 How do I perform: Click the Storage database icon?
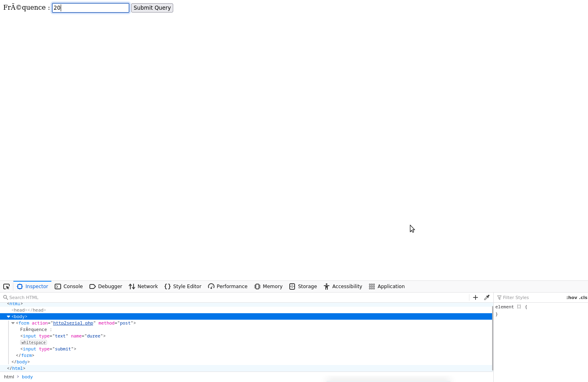click(292, 286)
